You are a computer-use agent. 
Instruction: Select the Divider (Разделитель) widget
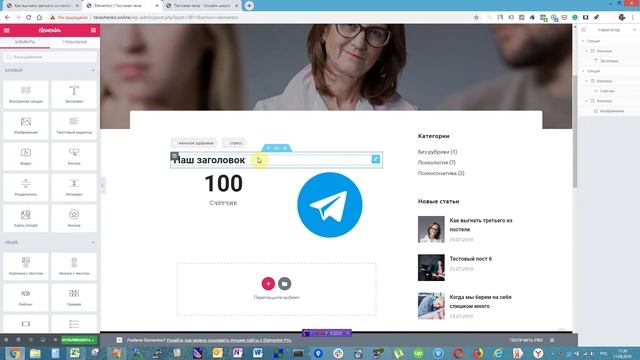click(x=26, y=187)
